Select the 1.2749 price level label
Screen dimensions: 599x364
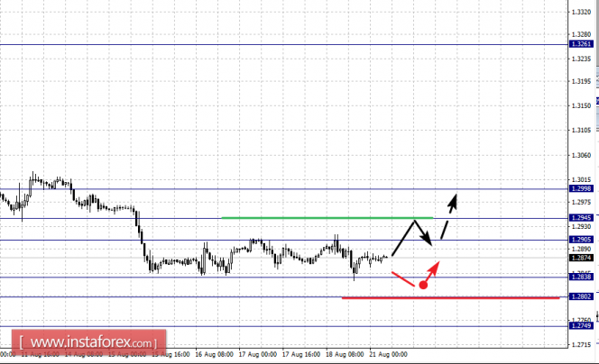tap(581, 325)
